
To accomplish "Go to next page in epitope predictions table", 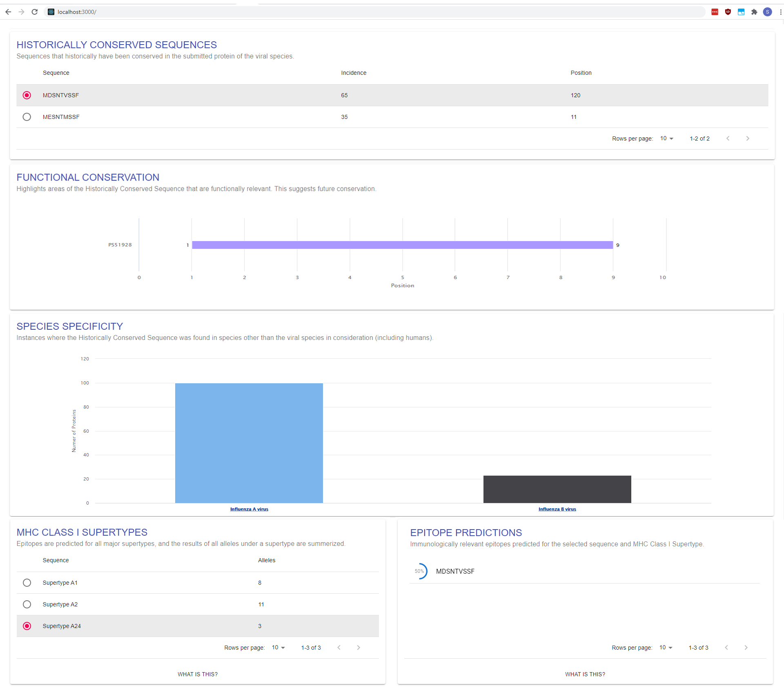I will [x=746, y=648].
